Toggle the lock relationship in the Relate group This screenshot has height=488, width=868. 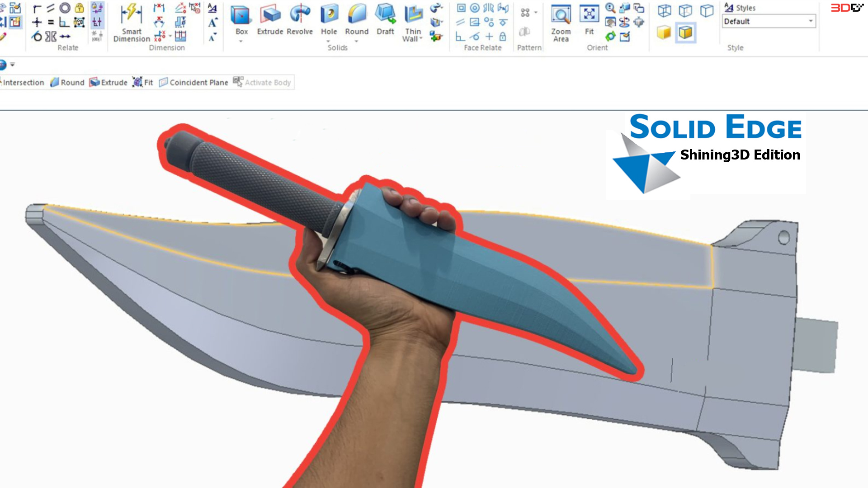79,8
